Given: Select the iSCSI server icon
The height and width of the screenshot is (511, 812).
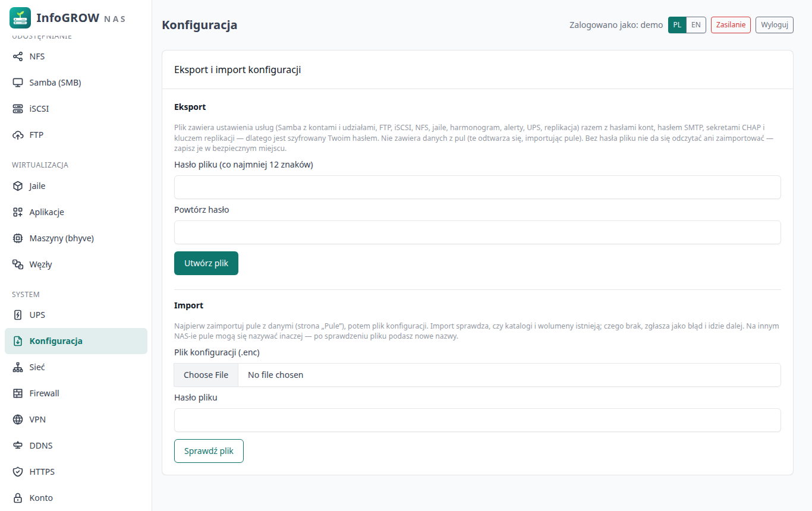Looking at the screenshot, I should 18,109.
